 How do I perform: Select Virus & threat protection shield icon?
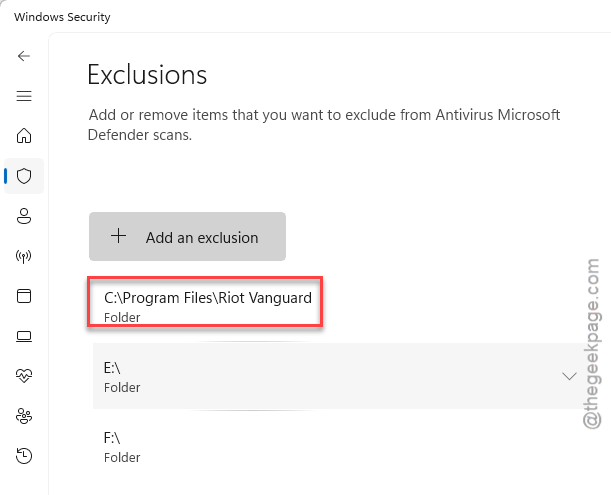[x=24, y=176]
